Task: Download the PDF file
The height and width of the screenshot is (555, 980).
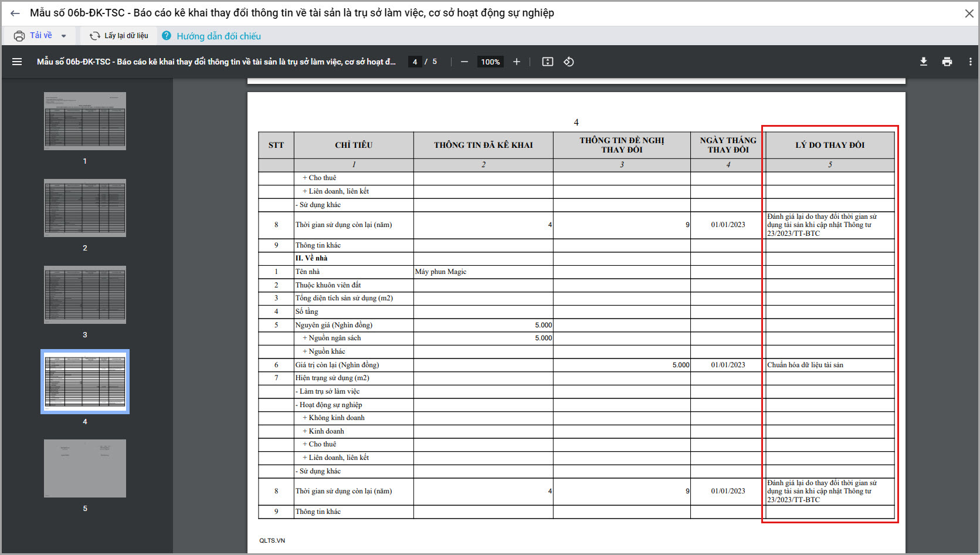Action: click(x=924, y=62)
